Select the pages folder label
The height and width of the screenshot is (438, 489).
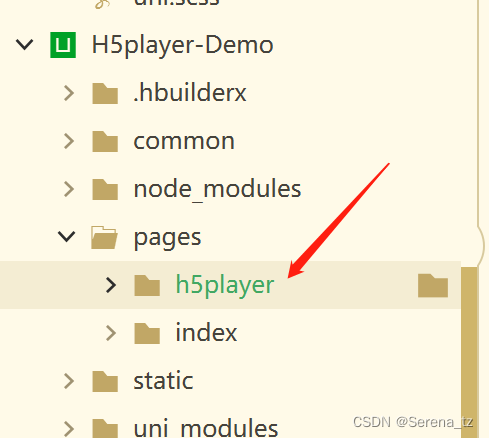pyautogui.click(x=167, y=239)
